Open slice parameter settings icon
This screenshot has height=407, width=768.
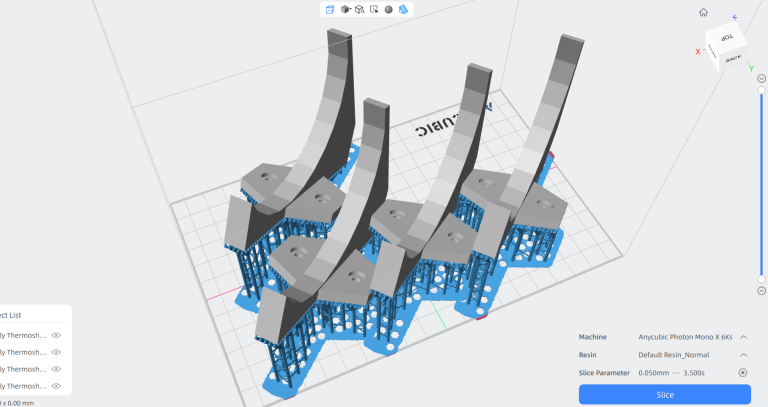[743, 373]
